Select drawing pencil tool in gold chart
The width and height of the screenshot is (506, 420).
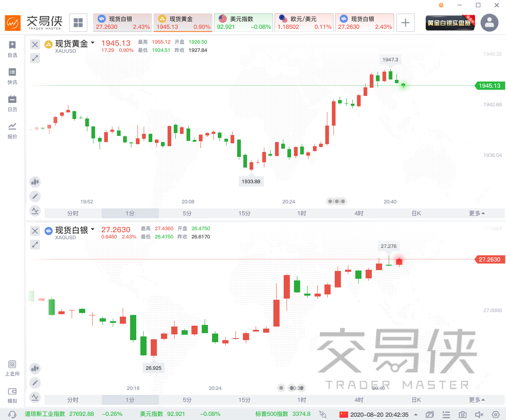[35, 196]
